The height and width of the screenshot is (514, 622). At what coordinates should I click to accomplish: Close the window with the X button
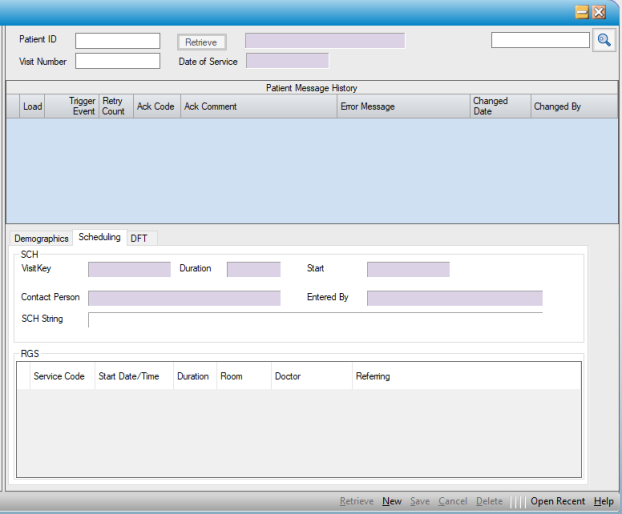(599, 12)
